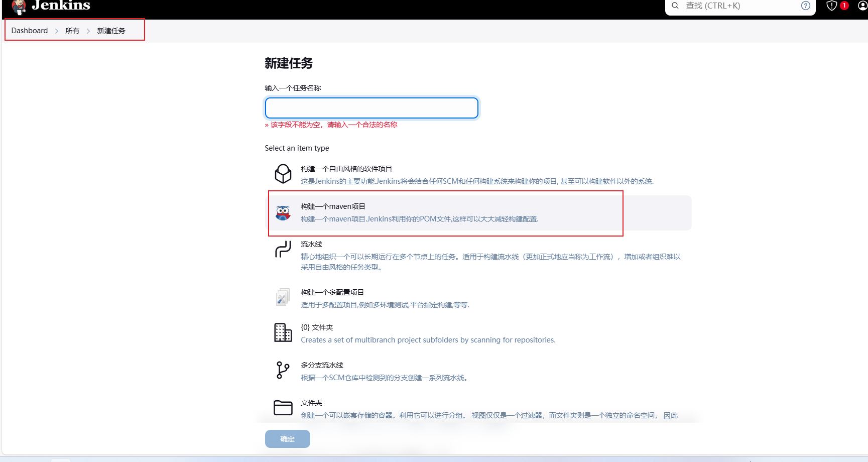
Task: Click the freestyle project SCM description
Action: click(477, 181)
